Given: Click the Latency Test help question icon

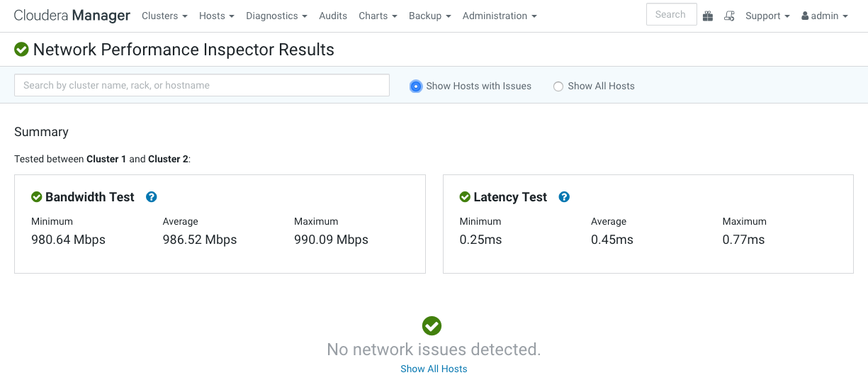Looking at the screenshot, I should [564, 197].
